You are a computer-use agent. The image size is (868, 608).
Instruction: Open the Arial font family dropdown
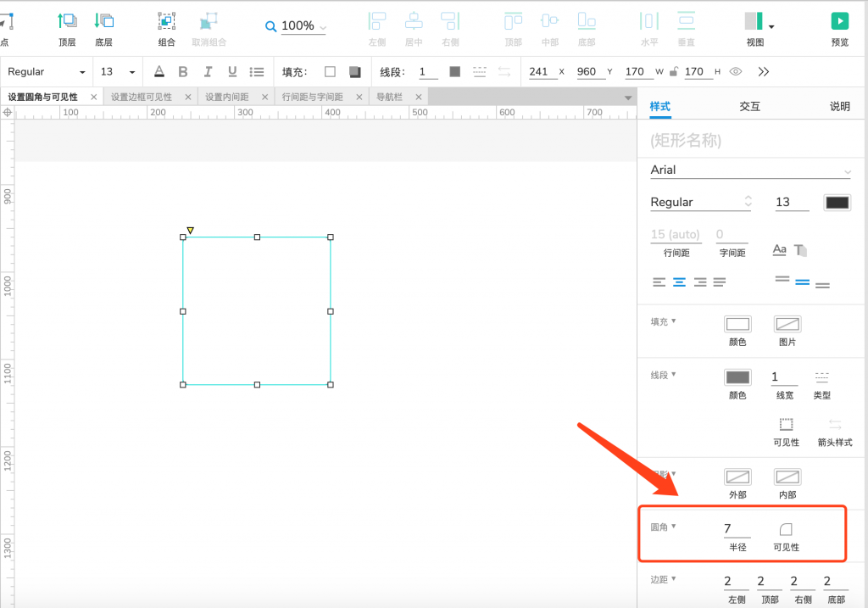750,170
